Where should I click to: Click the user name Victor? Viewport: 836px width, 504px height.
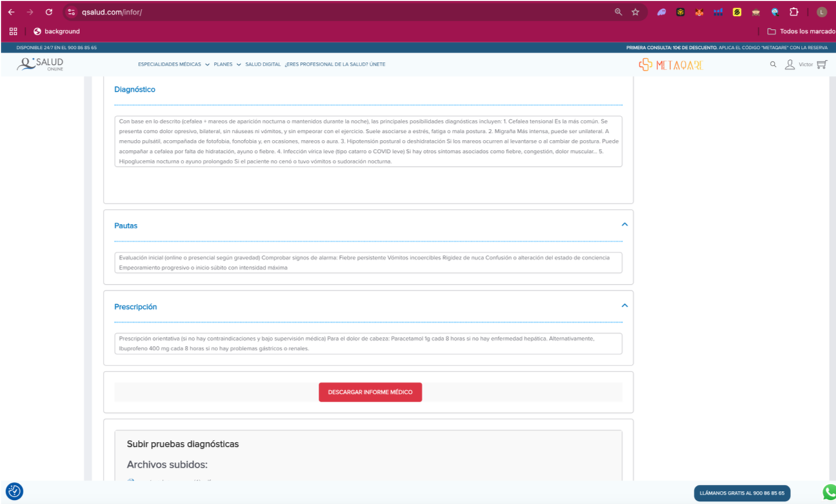coord(806,65)
